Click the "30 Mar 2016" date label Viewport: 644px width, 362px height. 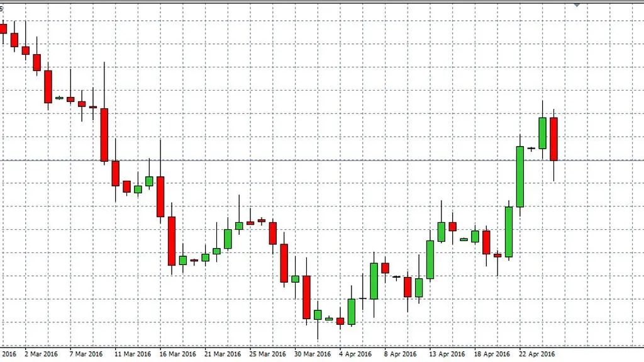click(313, 354)
